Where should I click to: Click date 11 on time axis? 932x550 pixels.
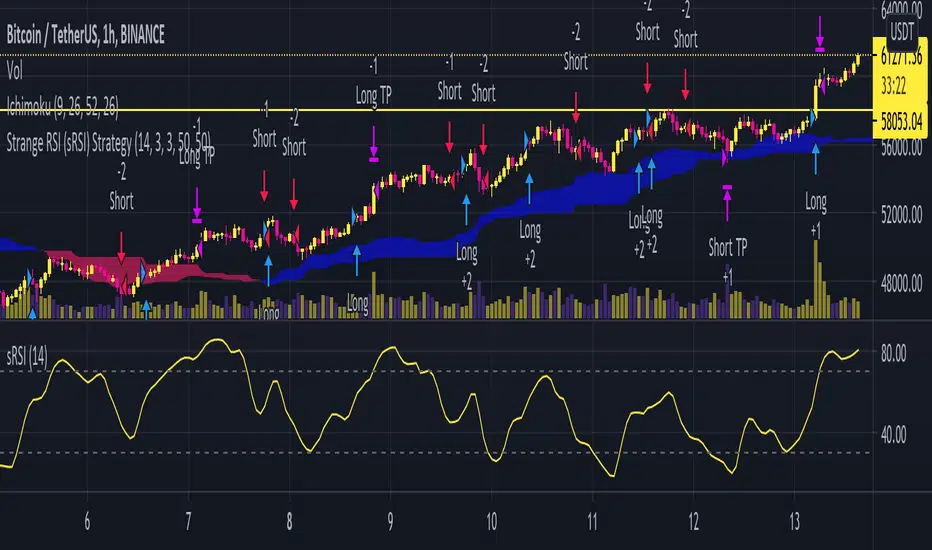pos(593,521)
